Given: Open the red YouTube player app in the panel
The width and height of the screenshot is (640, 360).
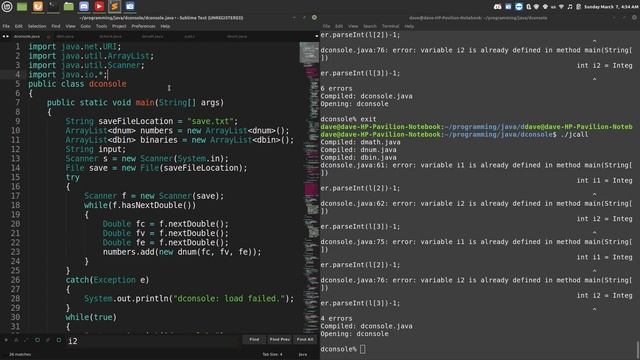Looking at the screenshot, I should click(99, 6).
